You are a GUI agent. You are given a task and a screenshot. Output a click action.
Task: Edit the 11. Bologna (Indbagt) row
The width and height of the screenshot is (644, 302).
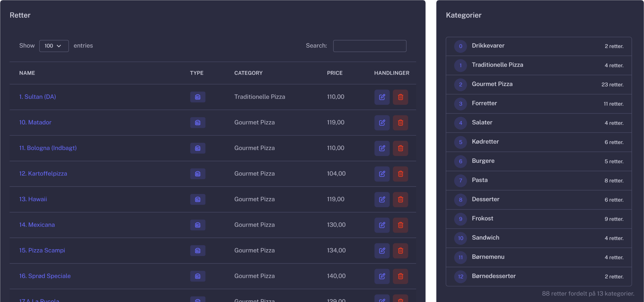click(x=382, y=148)
